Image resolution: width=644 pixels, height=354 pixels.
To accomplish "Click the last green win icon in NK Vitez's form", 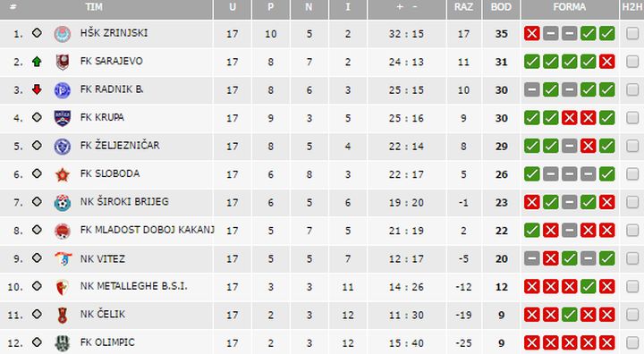I will (607, 258).
